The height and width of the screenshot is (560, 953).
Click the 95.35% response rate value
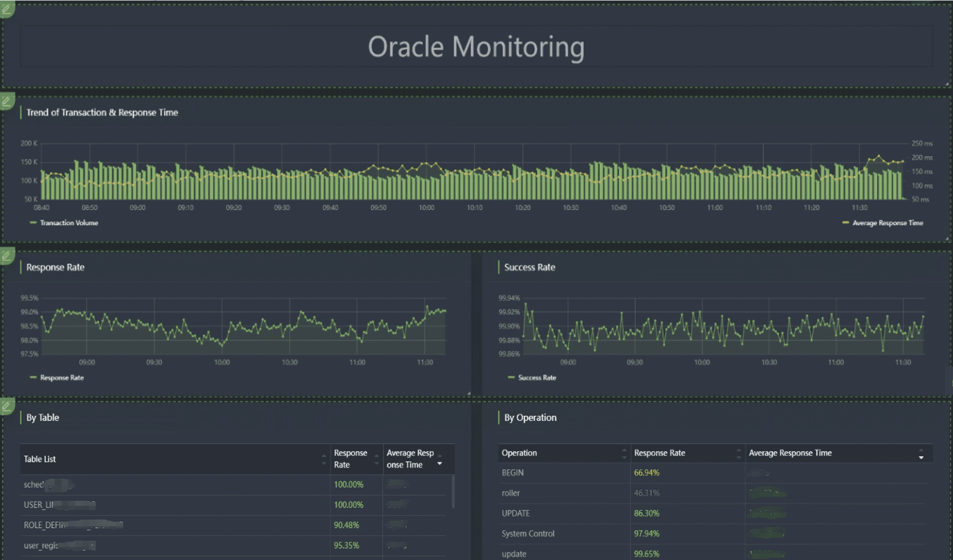347,546
